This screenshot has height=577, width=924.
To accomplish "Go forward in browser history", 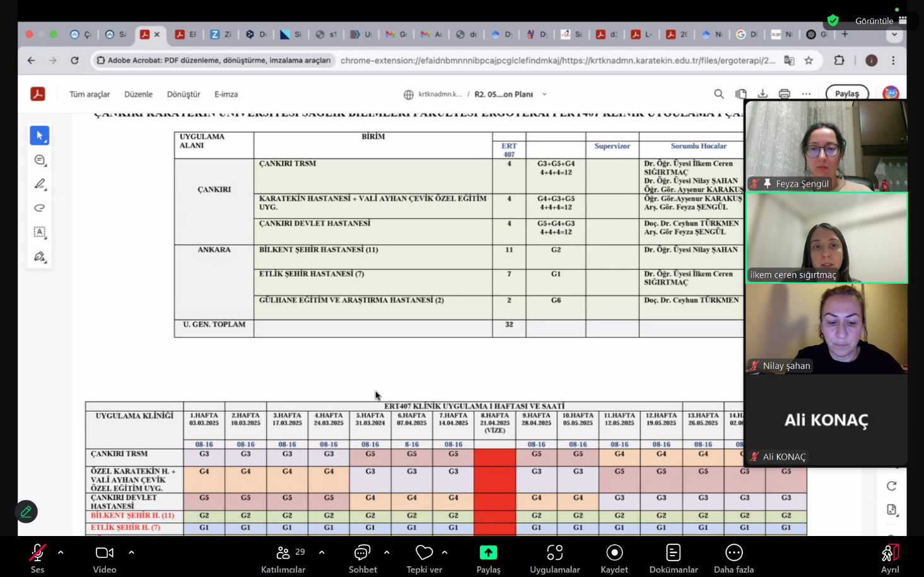I will [x=52, y=61].
